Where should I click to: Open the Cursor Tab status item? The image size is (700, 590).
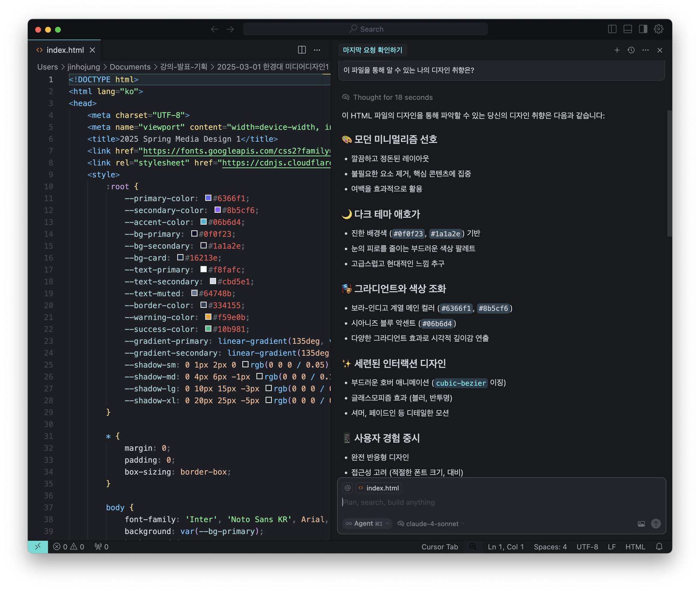point(440,547)
